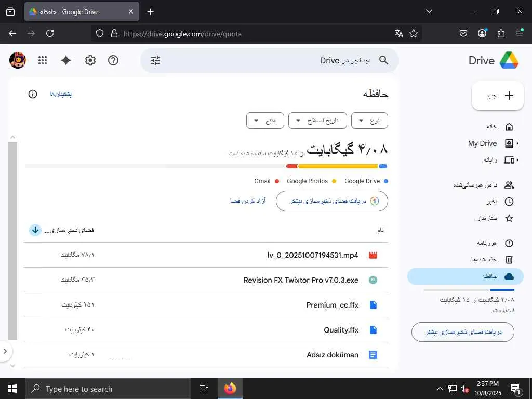The width and height of the screenshot is (532, 399).
Task: Click the sidebar storage progress bar
Action: coord(469,290)
